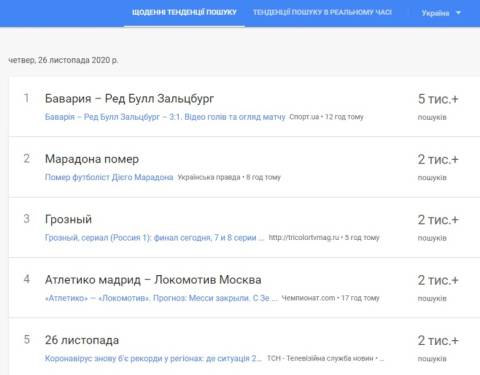Screen dimensions: 480x375
Task: Open trend 26 листопада
Action: pos(82,340)
